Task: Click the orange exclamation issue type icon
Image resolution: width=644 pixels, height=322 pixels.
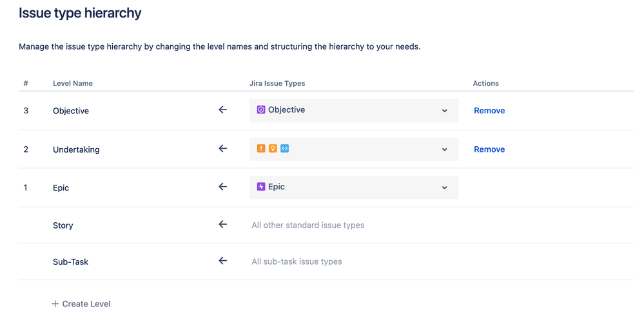Action: click(x=261, y=149)
